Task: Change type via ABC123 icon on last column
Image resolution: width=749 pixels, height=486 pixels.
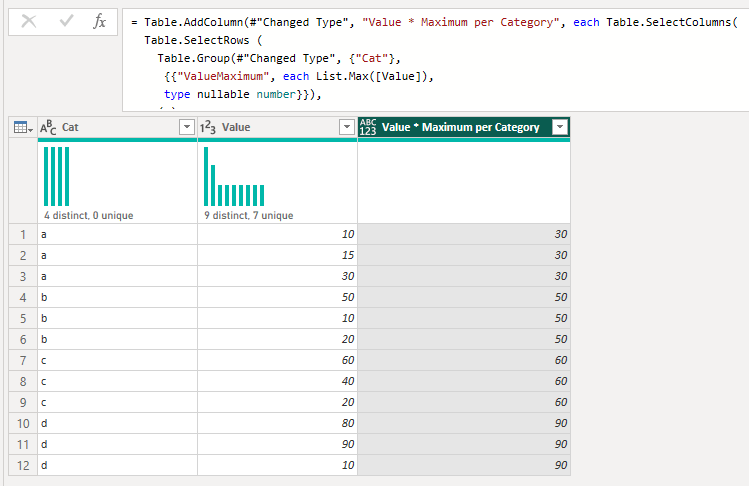Action: tap(368, 127)
